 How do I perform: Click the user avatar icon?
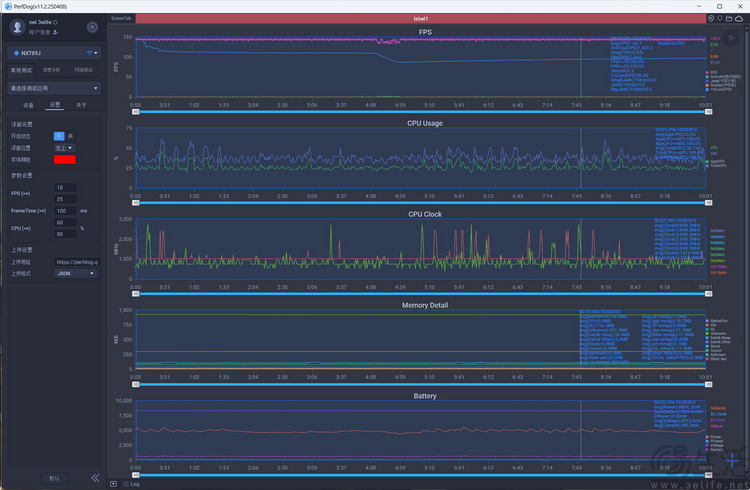(x=18, y=27)
